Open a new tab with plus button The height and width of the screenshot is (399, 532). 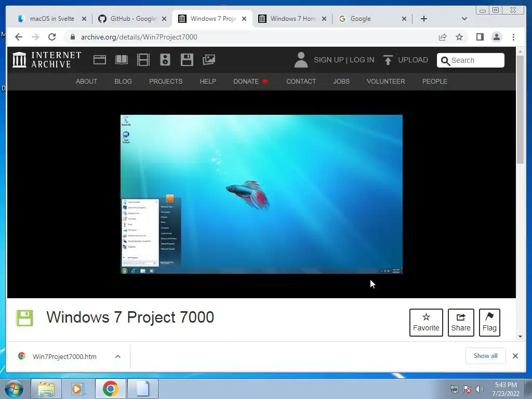[424, 19]
